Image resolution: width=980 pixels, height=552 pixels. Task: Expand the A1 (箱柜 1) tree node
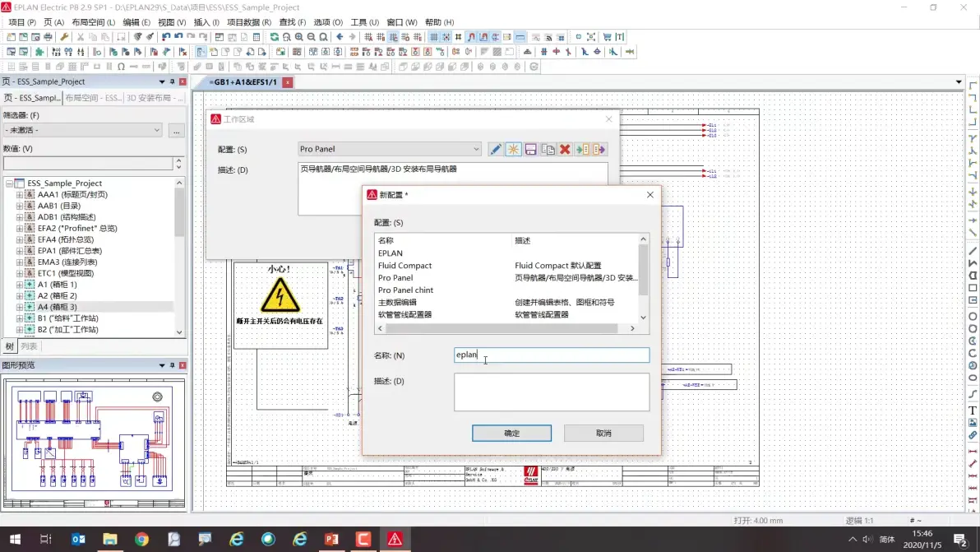pos(20,285)
